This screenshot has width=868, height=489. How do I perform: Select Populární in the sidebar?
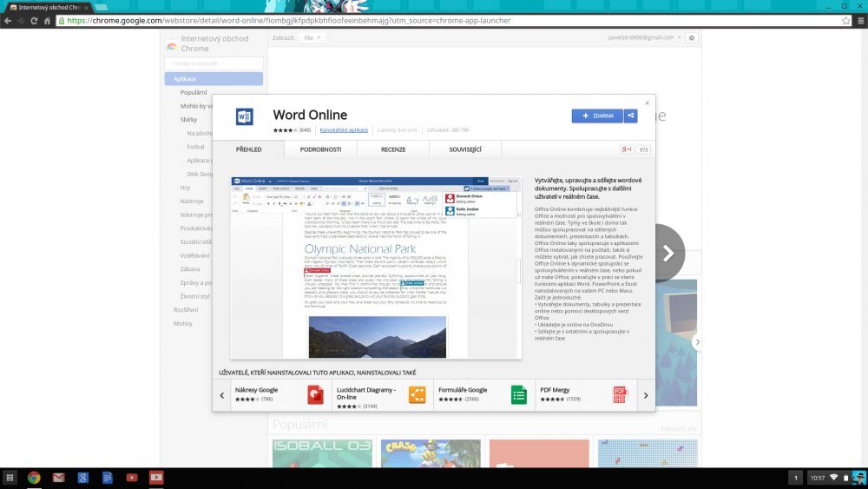194,92
